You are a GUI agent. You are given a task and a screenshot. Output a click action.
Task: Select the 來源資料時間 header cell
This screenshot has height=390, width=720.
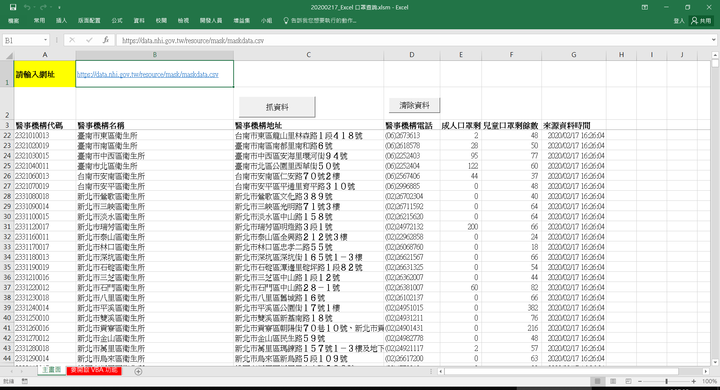tap(574, 125)
